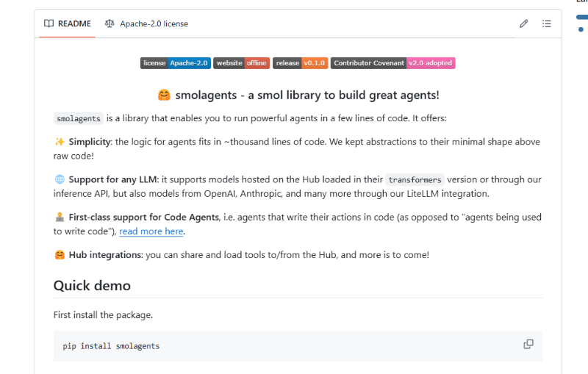The image size is (588, 374).
Task: Click the hugging face emoji in title
Action: pyautogui.click(x=164, y=96)
